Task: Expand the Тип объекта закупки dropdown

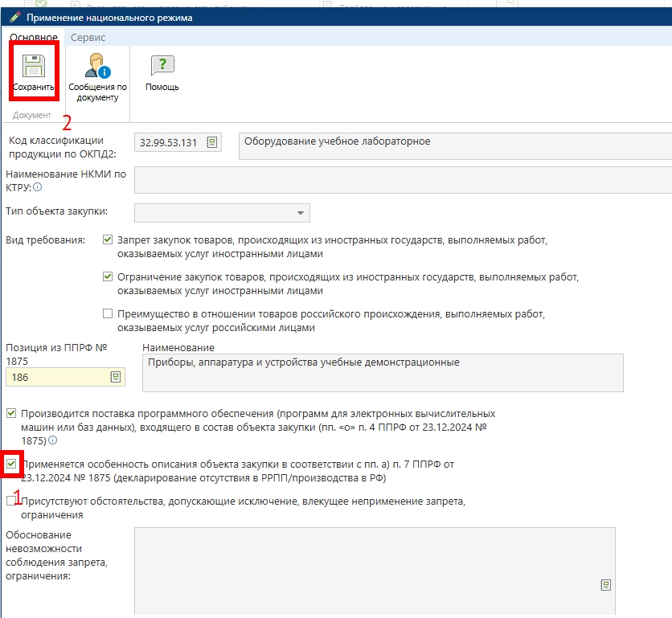Action: point(301,213)
